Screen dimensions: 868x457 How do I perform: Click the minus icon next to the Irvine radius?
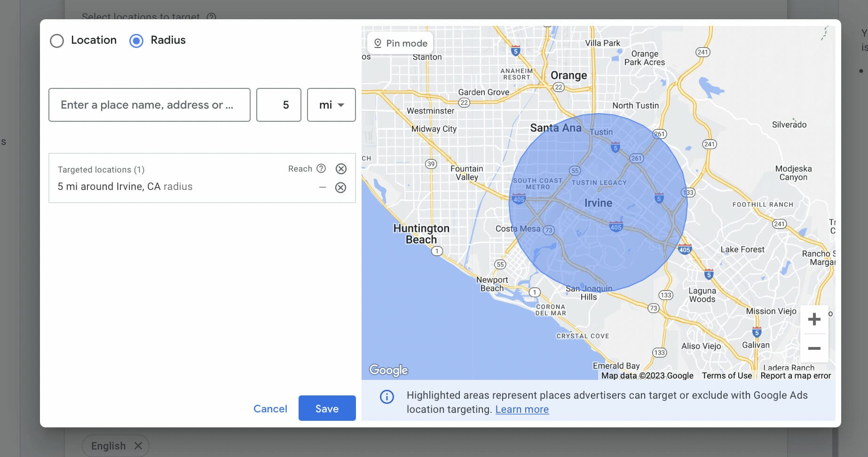[323, 187]
